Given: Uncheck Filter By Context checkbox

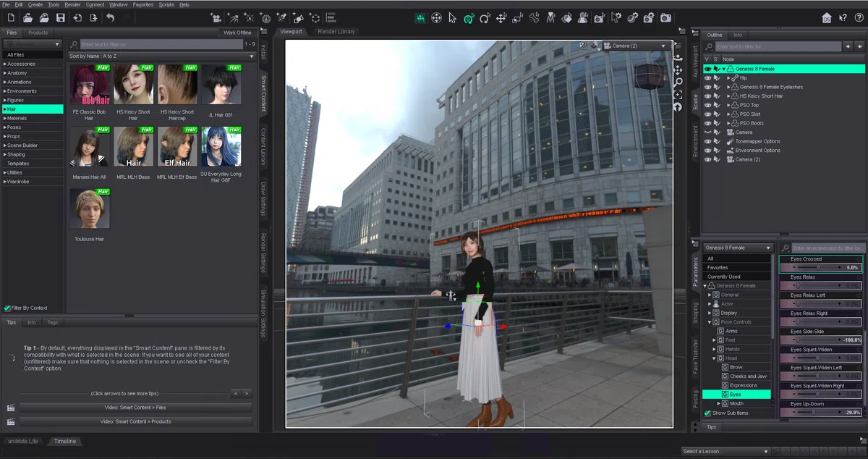Looking at the screenshot, I should click(x=7, y=308).
